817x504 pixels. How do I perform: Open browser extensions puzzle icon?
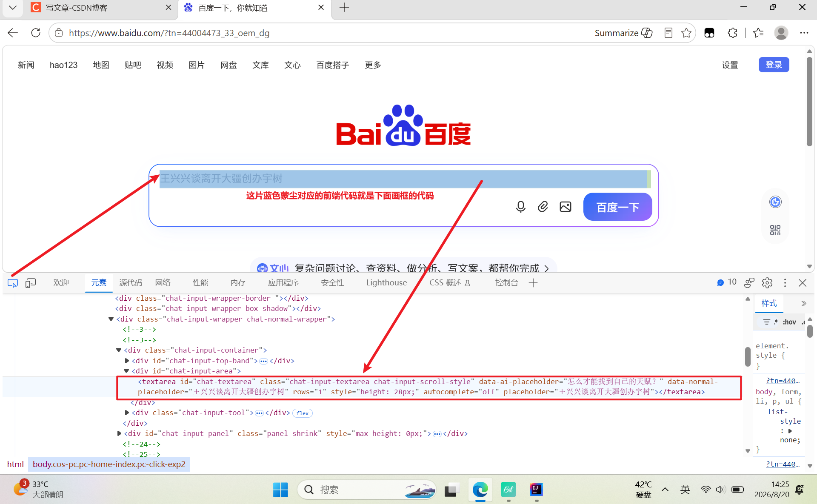click(732, 33)
